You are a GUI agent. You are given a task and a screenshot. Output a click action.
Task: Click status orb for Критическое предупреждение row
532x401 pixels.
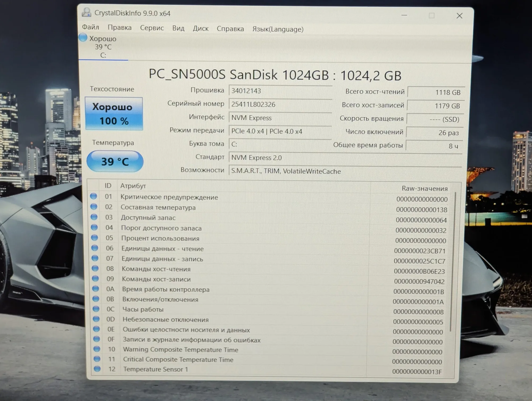coord(93,196)
